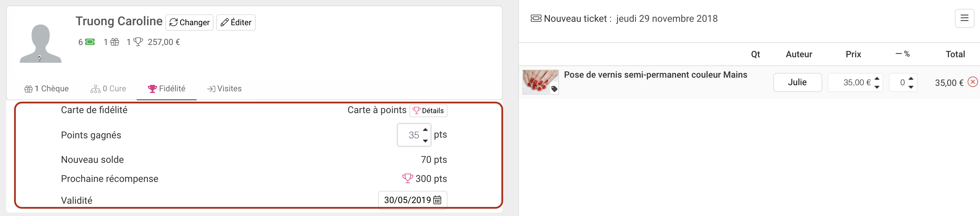Viewport: 980px width, 216px height.
Task: Click the trophy icon beside 257,00 €
Action: click(138, 42)
